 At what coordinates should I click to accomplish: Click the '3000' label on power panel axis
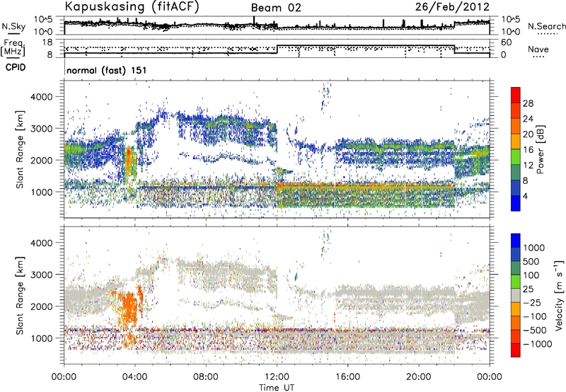click(x=42, y=129)
